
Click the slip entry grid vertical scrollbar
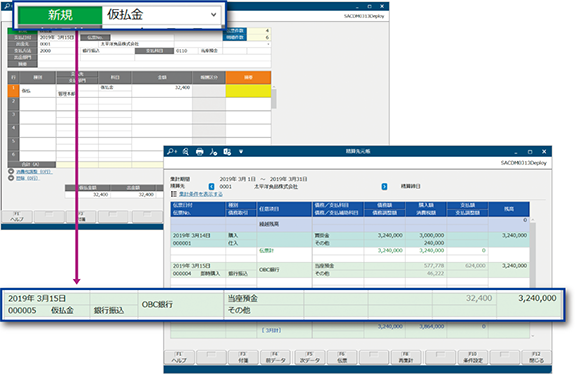[x=274, y=98]
